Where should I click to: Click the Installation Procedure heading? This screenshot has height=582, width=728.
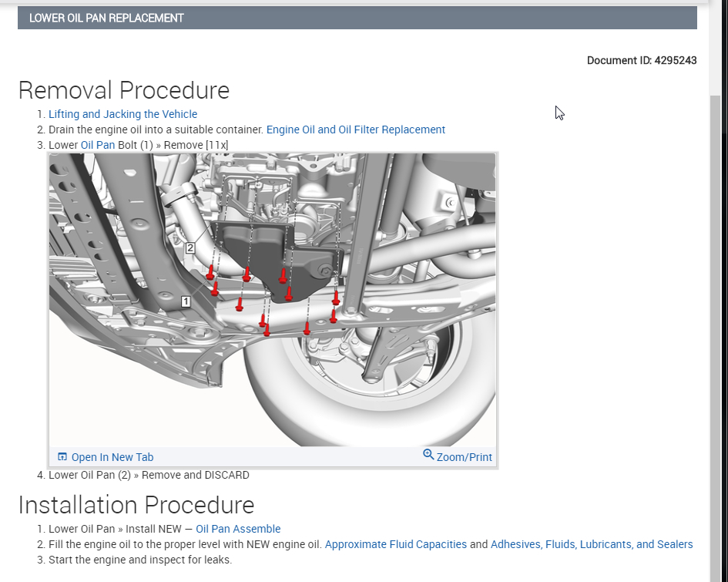point(136,505)
